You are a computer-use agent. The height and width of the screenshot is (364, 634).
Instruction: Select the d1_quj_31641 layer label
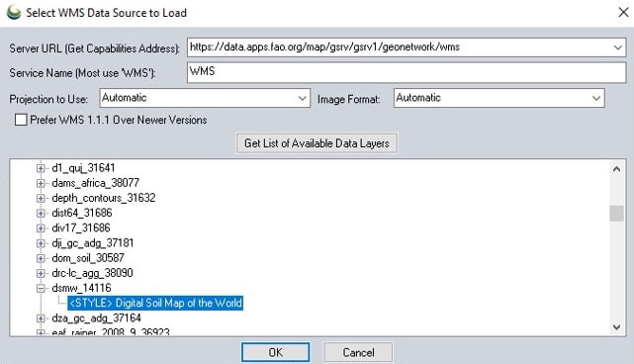83,168
